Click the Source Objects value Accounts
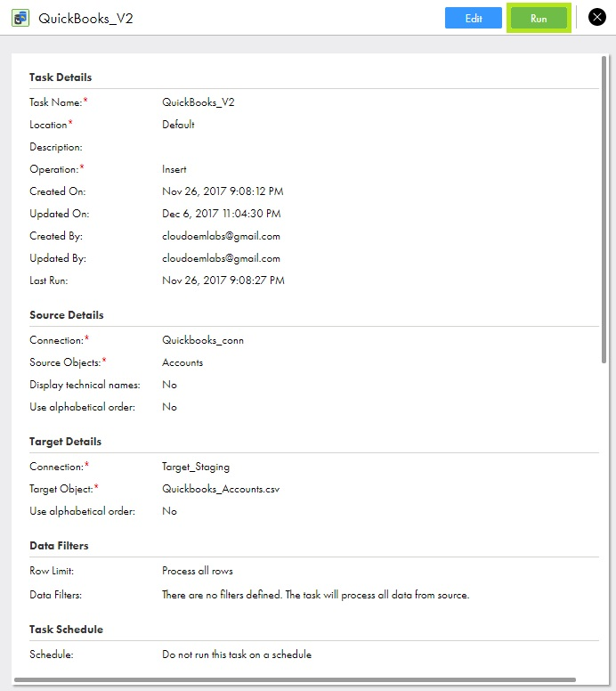 pyautogui.click(x=182, y=362)
